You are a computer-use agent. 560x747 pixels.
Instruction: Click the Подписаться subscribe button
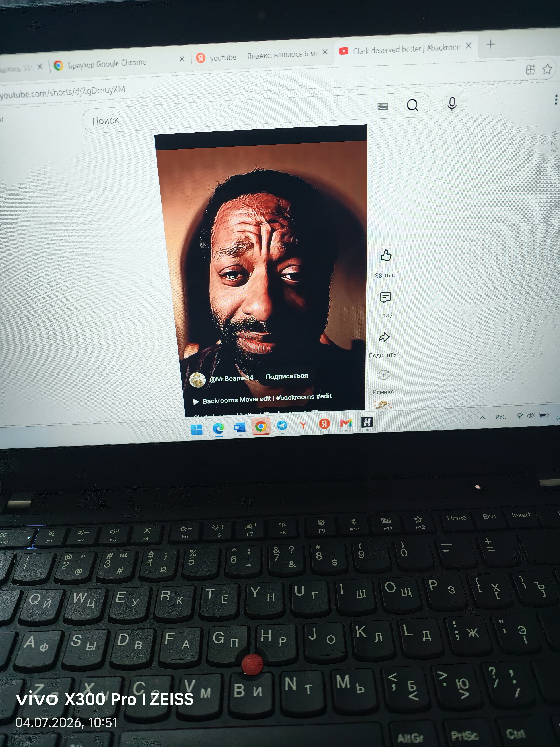pos(287,376)
